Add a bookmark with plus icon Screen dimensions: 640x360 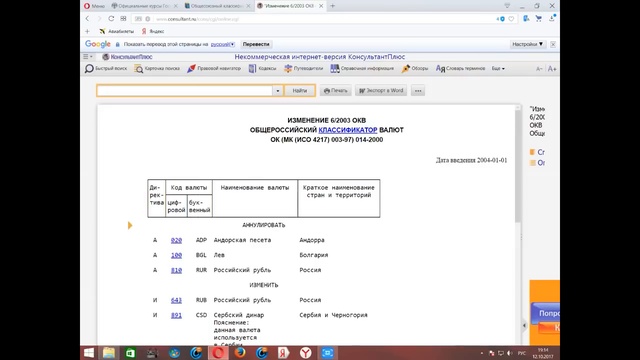pos(87,31)
